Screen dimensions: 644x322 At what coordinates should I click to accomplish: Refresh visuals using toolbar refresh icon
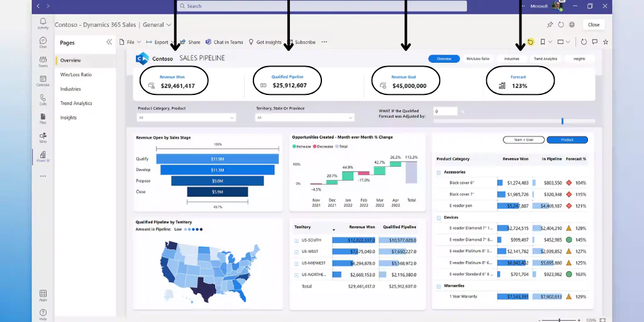[x=584, y=42]
